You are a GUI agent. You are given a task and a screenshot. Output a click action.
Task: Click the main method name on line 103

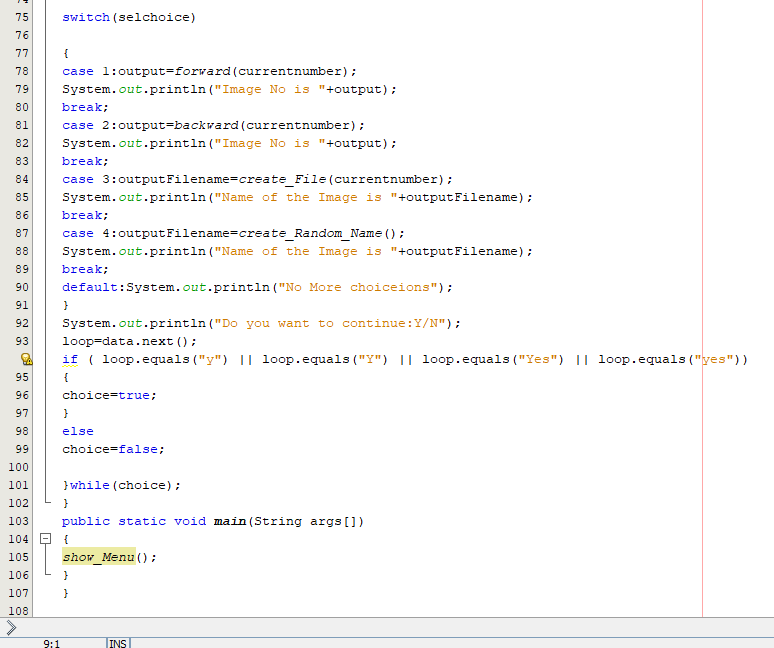pyautogui.click(x=230, y=521)
